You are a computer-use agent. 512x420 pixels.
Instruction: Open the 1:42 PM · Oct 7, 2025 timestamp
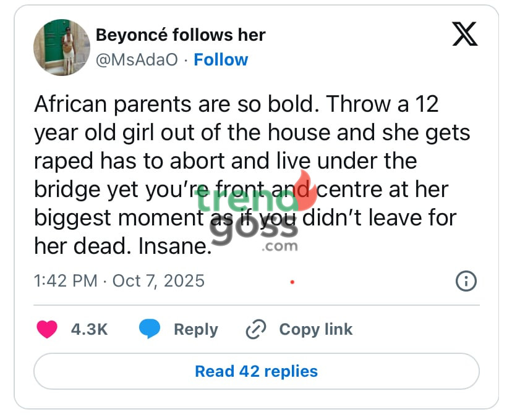[x=119, y=281]
